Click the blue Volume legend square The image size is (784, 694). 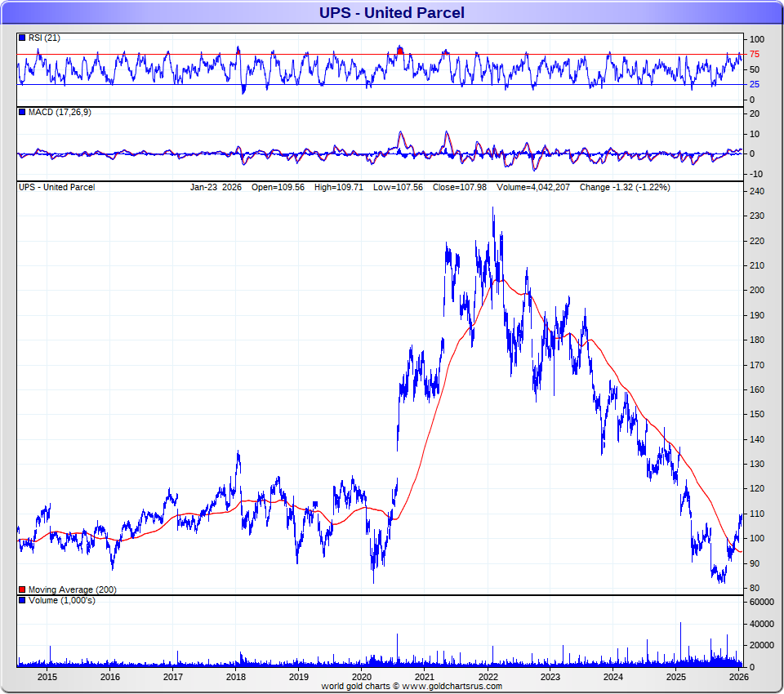click(22, 600)
